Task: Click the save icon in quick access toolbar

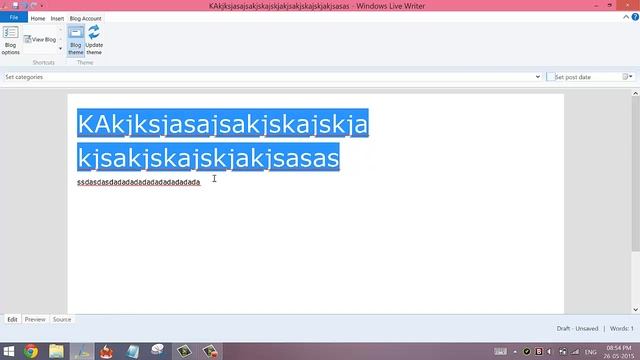Action: pos(15,6)
